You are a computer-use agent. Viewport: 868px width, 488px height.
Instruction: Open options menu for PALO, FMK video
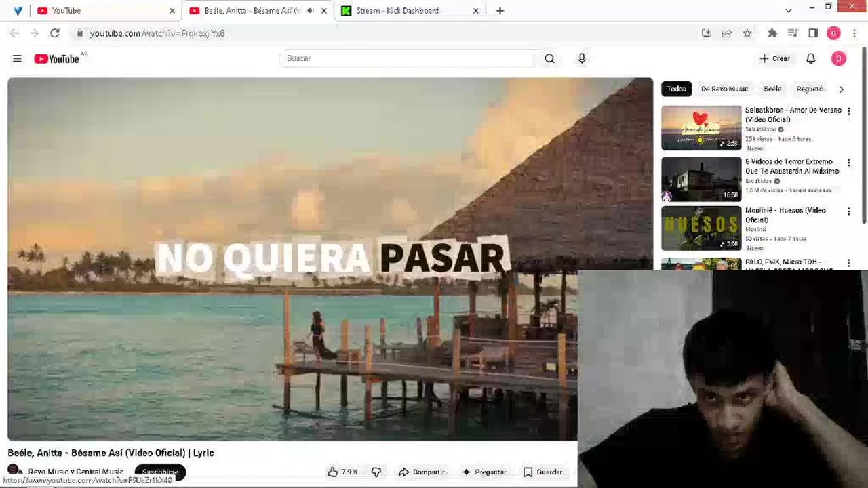(848, 263)
